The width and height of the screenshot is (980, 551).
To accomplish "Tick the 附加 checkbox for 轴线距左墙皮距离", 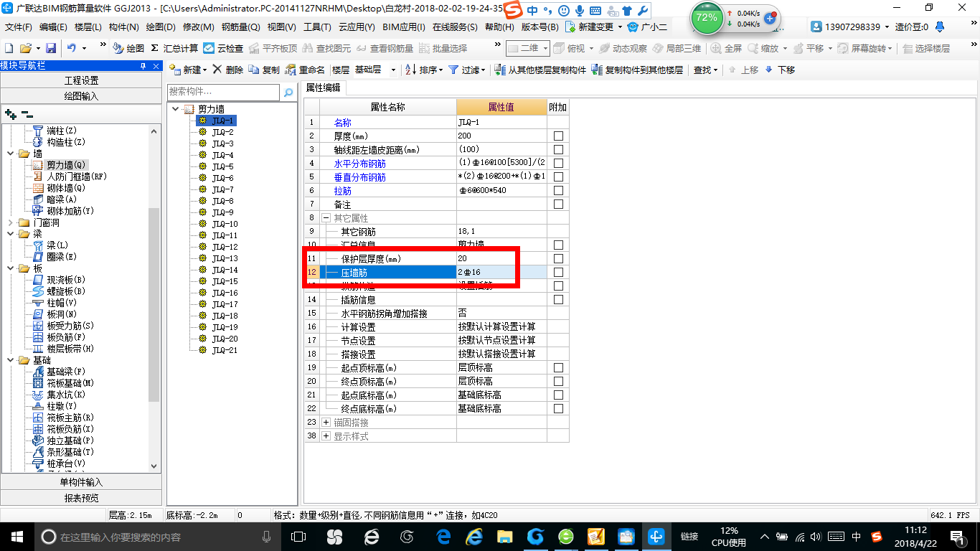I will tap(558, 149).
